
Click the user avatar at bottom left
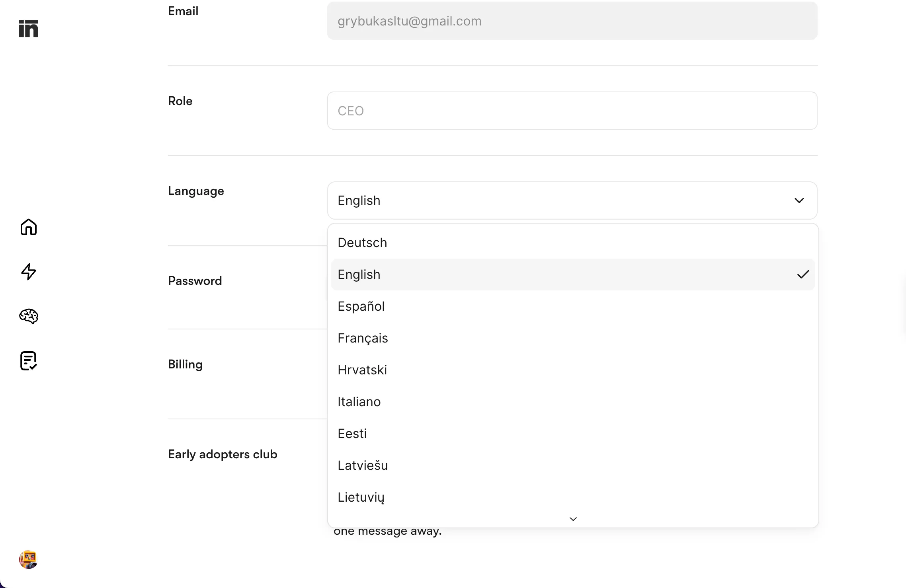coord(28,559)
